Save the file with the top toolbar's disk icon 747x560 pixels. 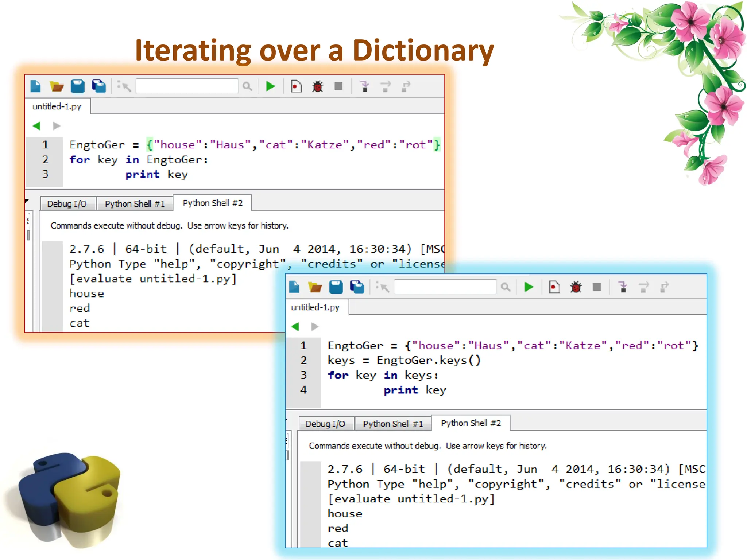pyautogui.click(x=77, y=86)
